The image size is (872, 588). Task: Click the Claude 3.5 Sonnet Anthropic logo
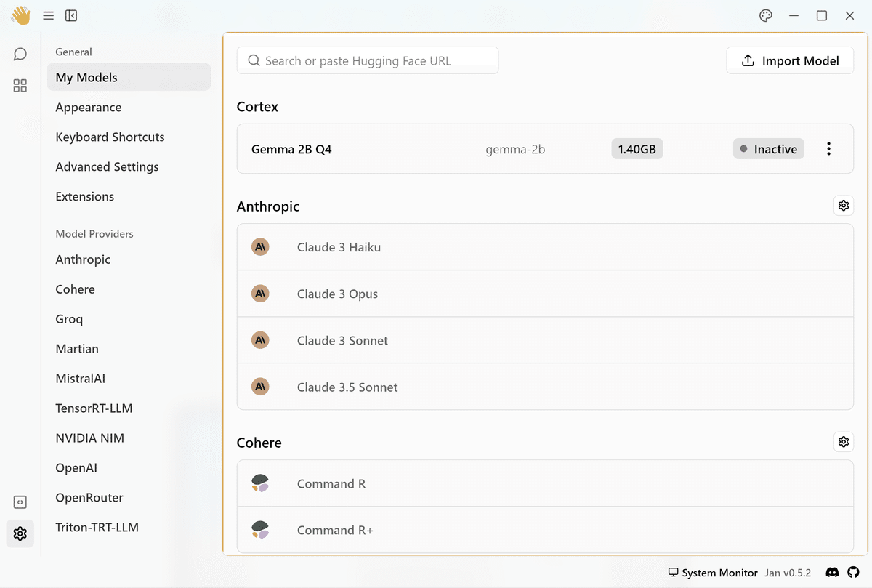pos(260,387)
